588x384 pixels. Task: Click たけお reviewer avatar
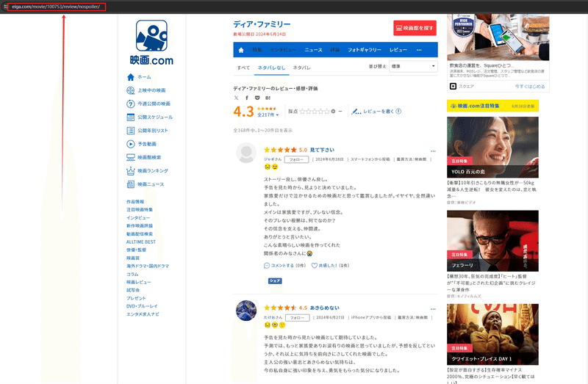click(246, 311)
